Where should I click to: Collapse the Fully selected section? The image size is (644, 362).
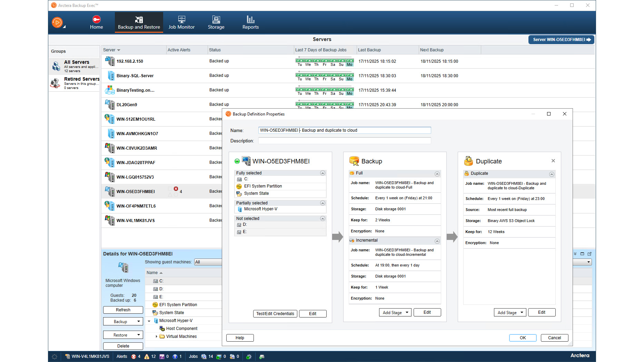pyautogui.click(x=323, y=173)
